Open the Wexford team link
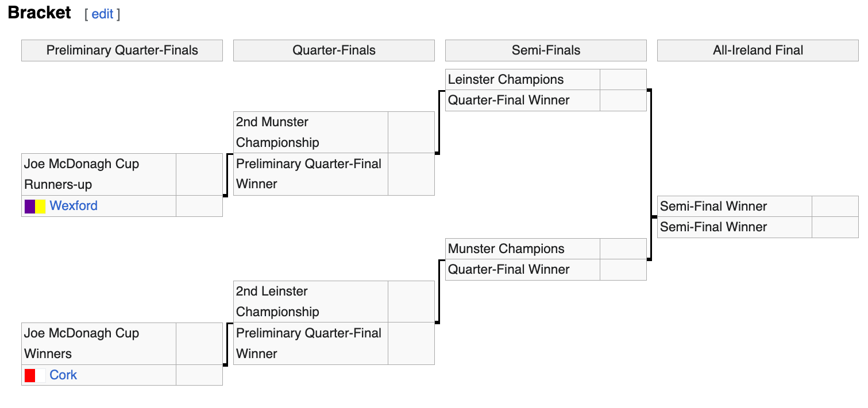 point(74,206)
